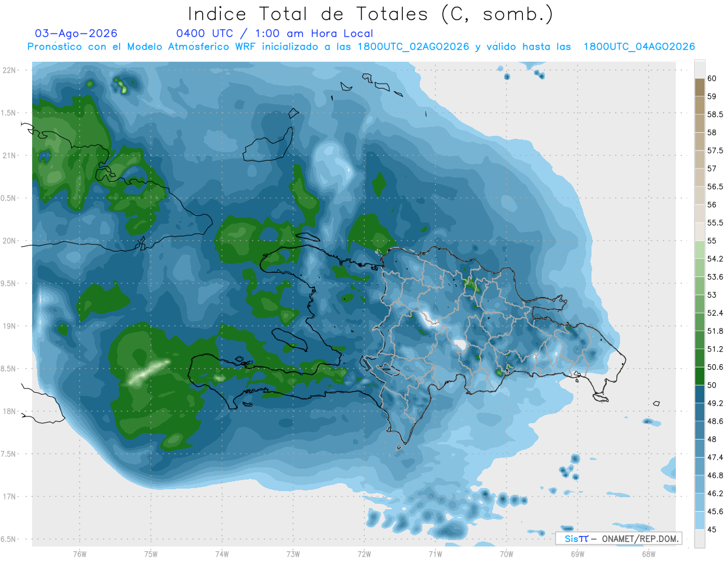Screen dimensions: 728x562
Task: Click the '20N' latitude label
Action: [x=9, y=241]
